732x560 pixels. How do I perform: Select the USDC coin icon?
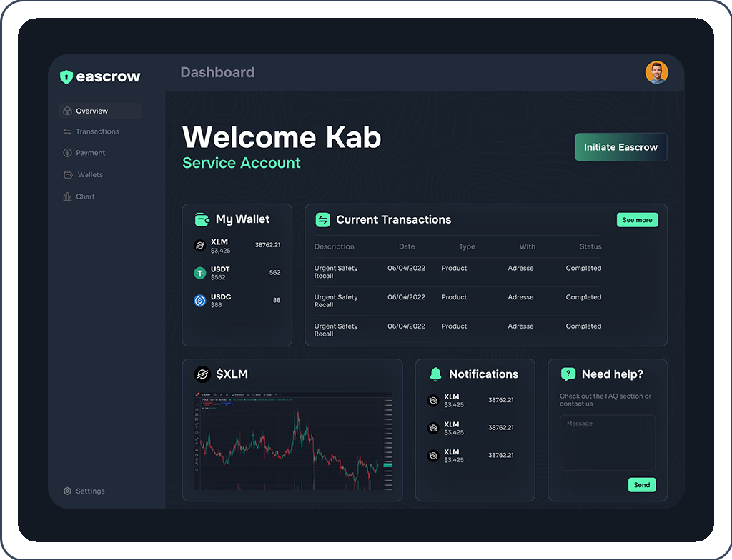200,301
